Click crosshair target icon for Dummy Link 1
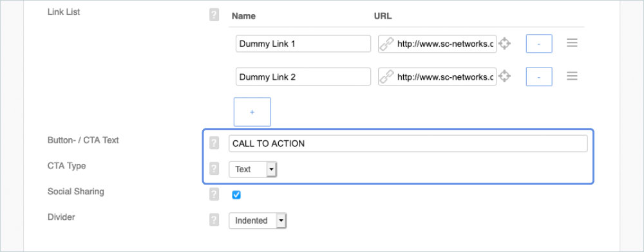The width and height of the screenshot is (644, 252). [504, 44]
